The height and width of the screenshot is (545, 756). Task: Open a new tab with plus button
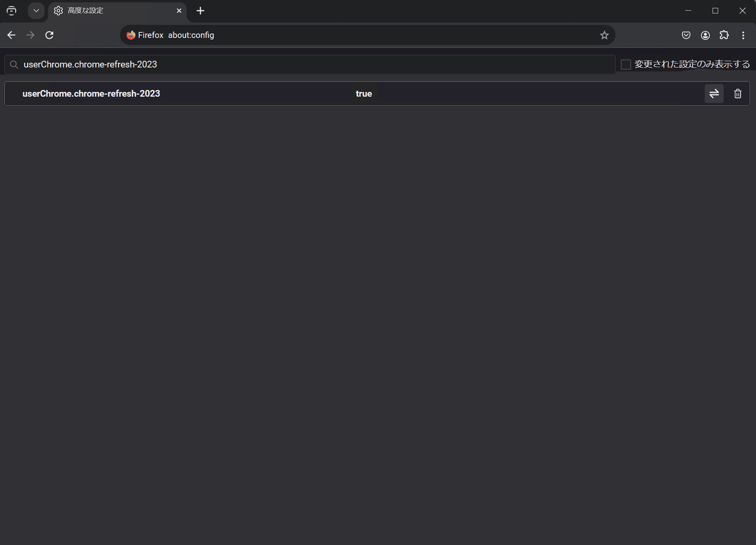point(200,11)
